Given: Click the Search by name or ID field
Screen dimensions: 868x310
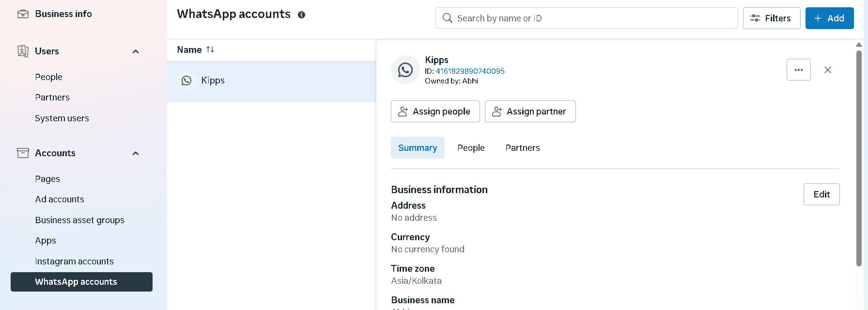Looking at the screenshot, I should tap(587, 18).
